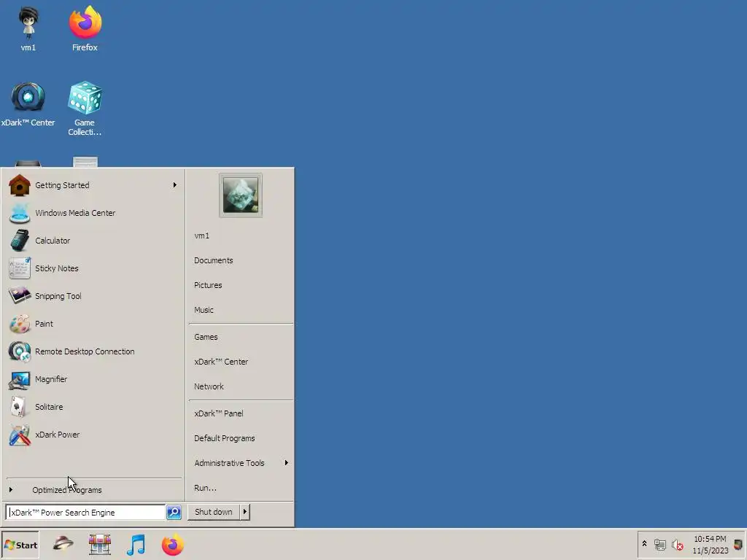Open the UFO icon on taskbar
Screen dimensions: 747x560
[63, 544]
